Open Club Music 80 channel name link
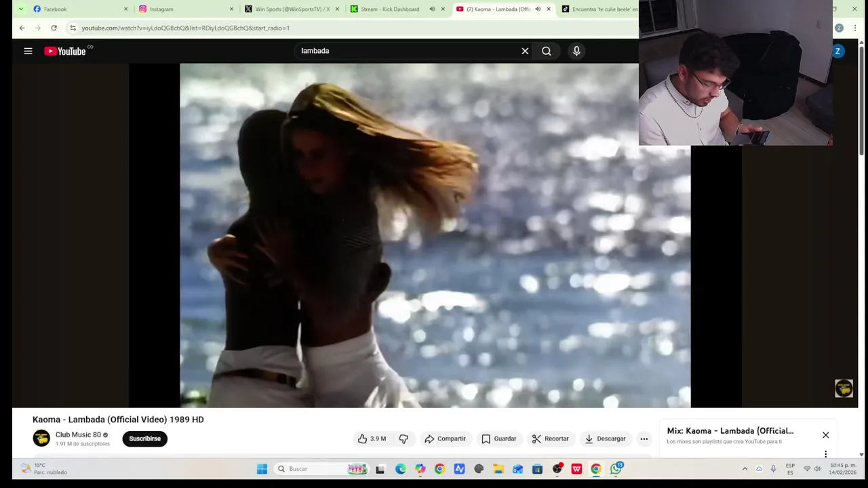Screen dimensions: 868x488 point(78,434)
